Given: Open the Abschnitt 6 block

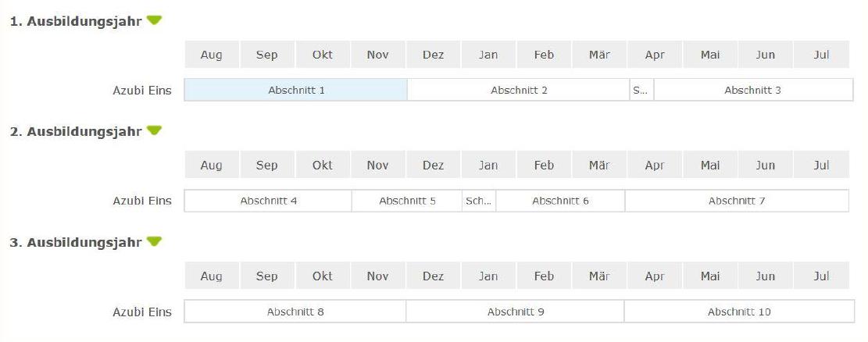Looking at the screenshot, I should [560, 201].
